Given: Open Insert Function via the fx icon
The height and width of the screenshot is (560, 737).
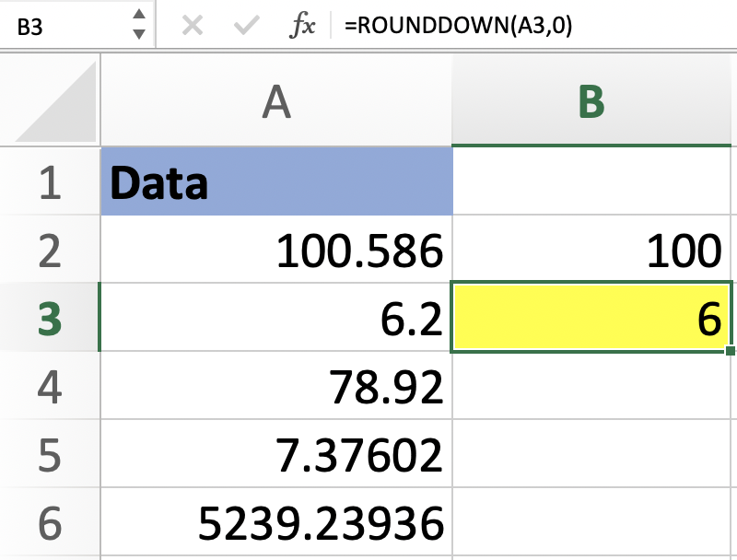Looking at the screenshot, I should (301, 26).
